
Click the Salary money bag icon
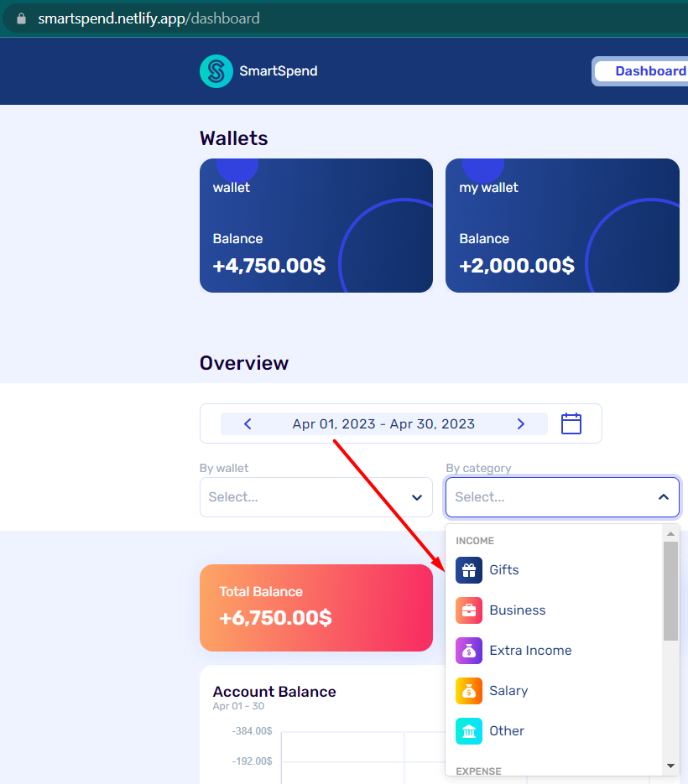468,691
